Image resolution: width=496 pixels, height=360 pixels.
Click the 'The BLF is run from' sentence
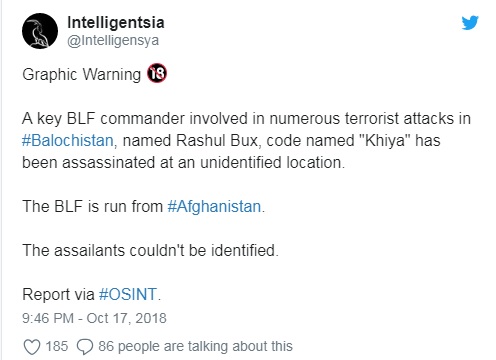click(x=92, y=206)
